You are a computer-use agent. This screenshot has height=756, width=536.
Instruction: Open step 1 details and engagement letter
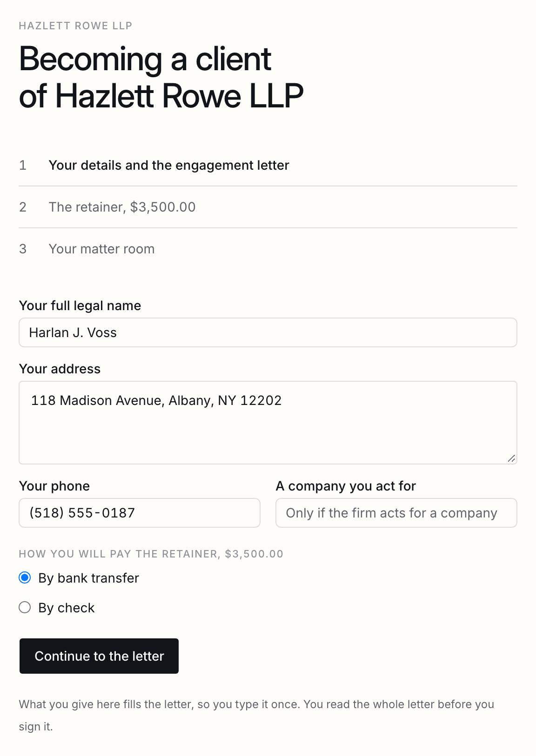point(268,165)
